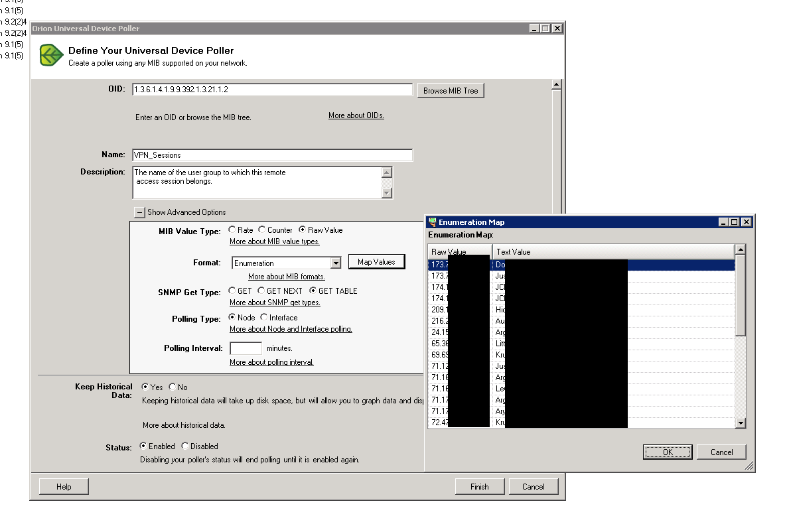Set poller status to Enabled
Screen dimensions: 789x532
point(143,446)
